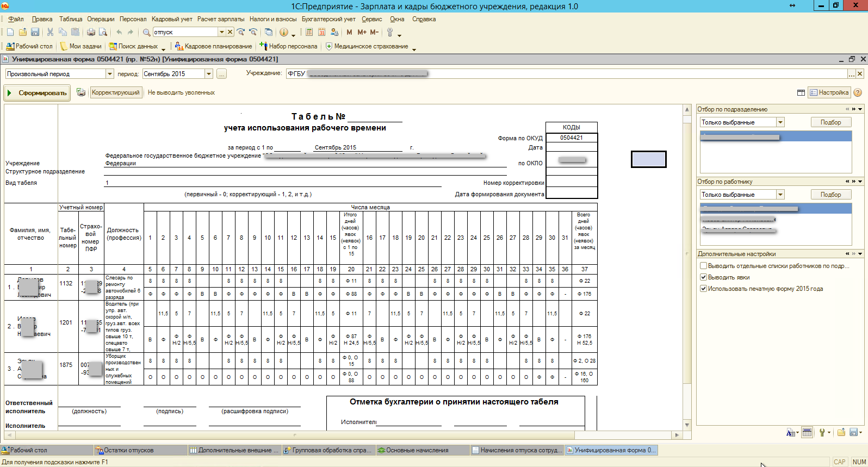Click the save settings diskette icon at the bottom of the settings panel
868x467 pixels.
[853, 433]
